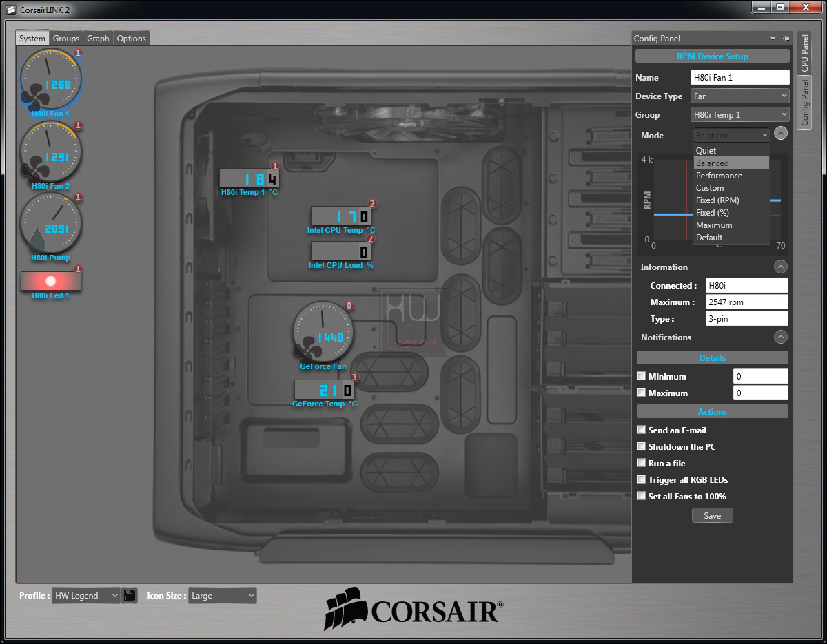Open the Config Panel side tab
Image resolution: width=827 pixels, height=644 pixels.
coord(804,103)
